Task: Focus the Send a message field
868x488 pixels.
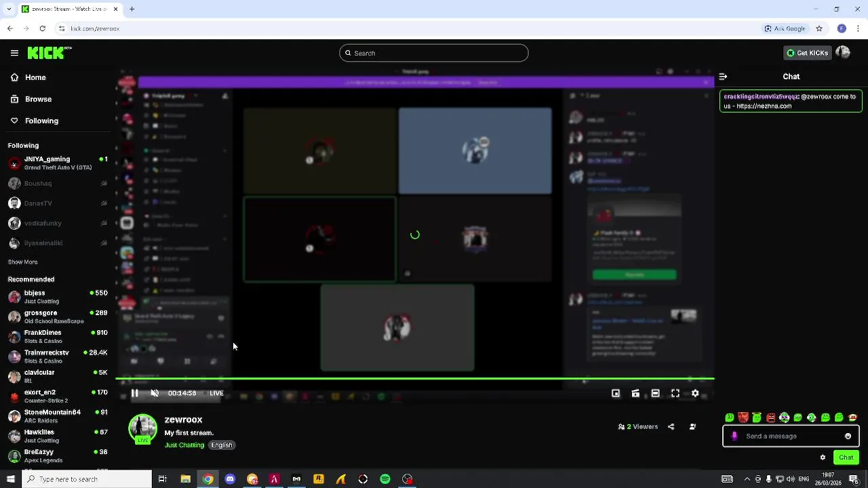Action: (791, 436)
